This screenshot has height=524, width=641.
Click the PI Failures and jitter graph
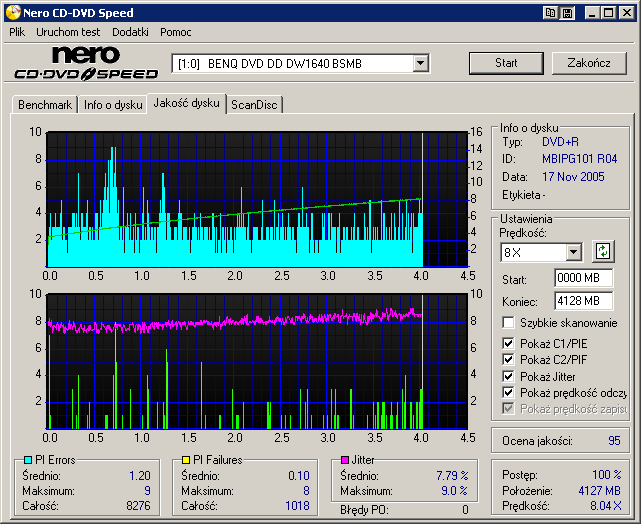click(x=257, y=361)
